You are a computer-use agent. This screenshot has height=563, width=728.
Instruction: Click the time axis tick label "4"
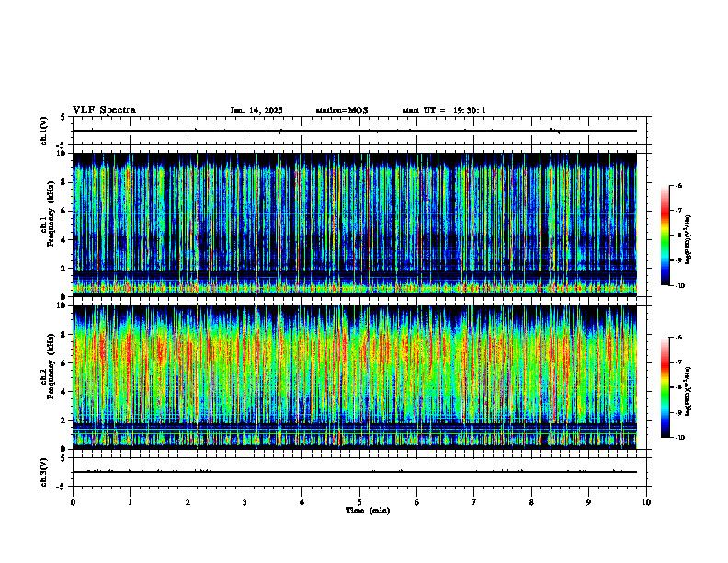pos(302,502)
